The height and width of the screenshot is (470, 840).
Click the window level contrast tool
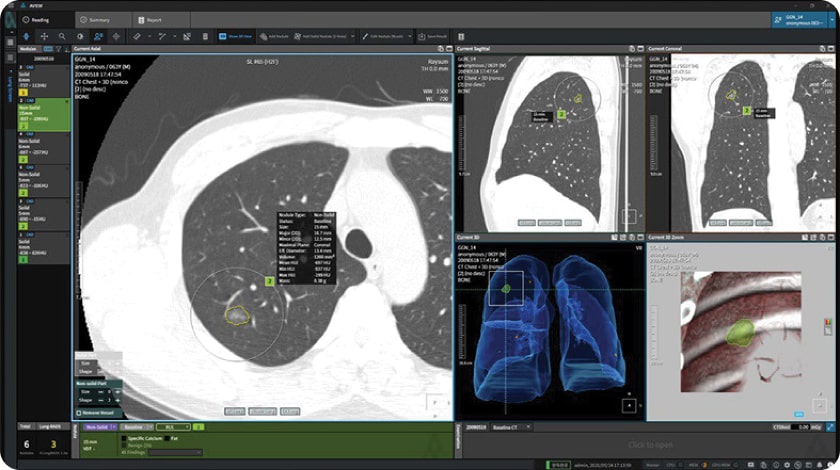click(82, 36)
